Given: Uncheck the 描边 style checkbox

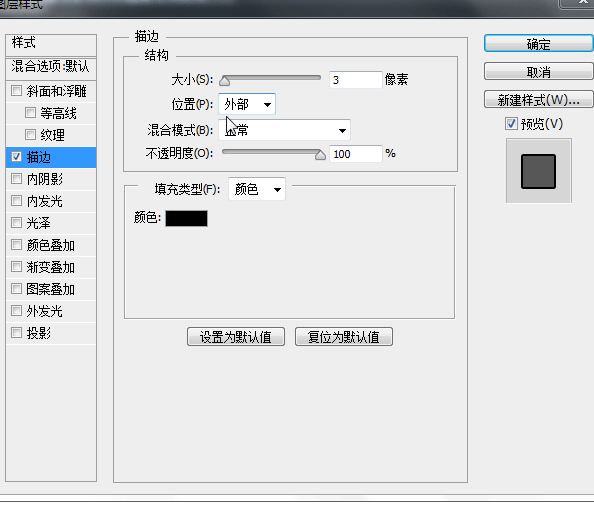Looking at the screenshot, I should tap(16, 156).
